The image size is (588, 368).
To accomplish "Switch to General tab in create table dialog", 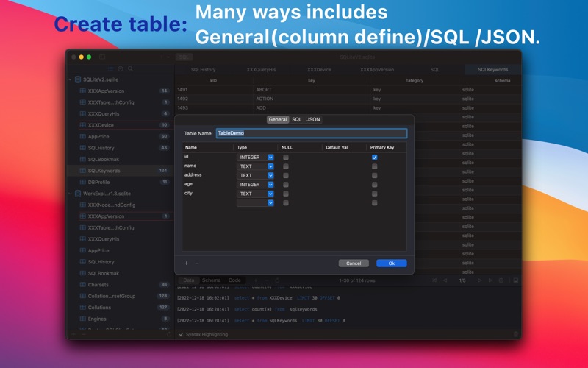I will click(x=278, y=119).
